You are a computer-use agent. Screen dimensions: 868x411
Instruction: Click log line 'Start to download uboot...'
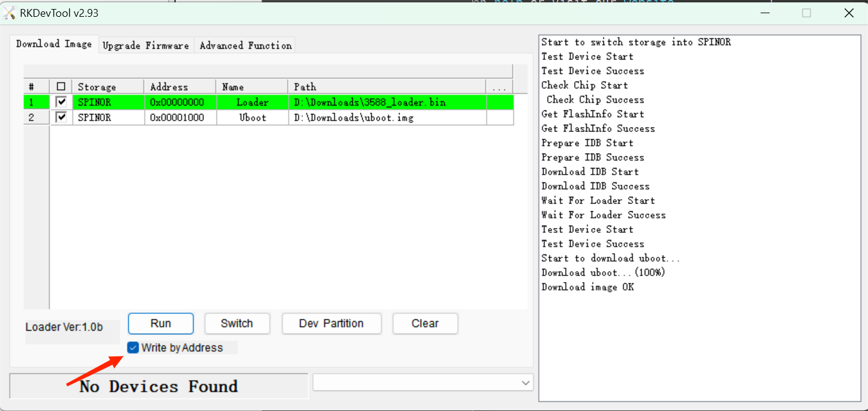click(x=611, y=258)
